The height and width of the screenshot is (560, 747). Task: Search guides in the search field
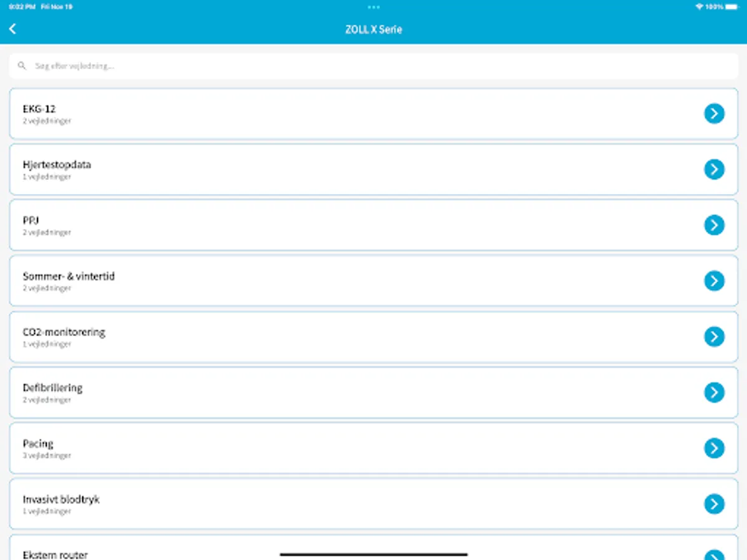pyautogui.click(x=374, y=65)
